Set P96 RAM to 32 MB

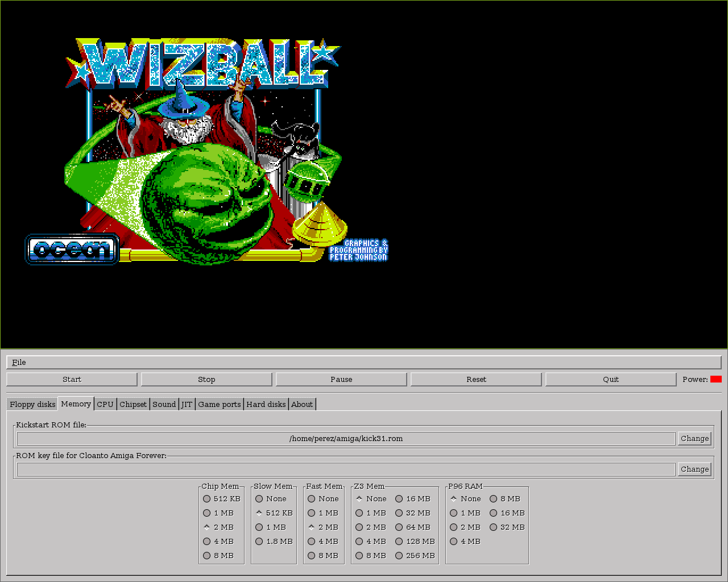coord(507,527)
